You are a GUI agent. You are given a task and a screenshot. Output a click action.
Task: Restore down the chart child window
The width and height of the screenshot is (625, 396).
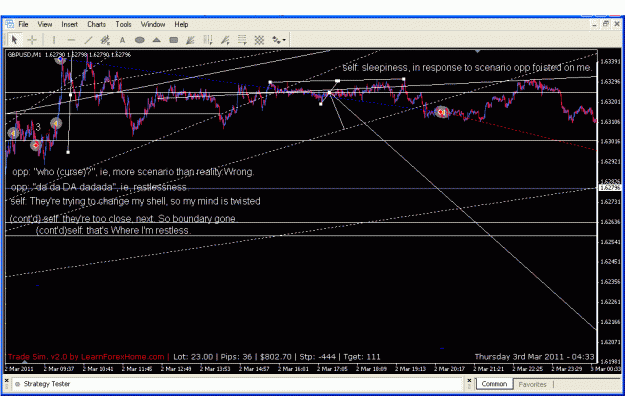(x=605, y=24)
